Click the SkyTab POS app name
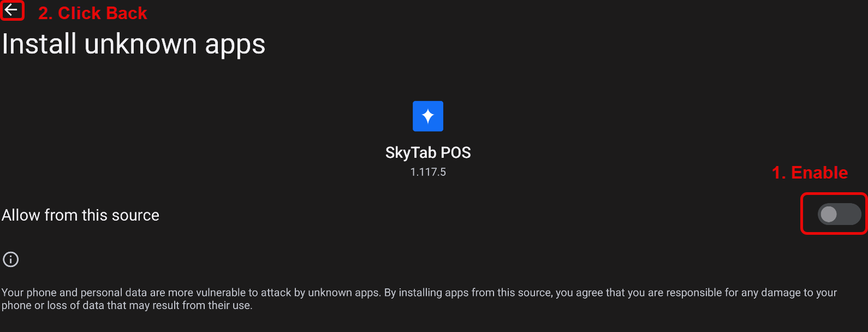Screen dimensions: 868x332 (x=428, y=152)
